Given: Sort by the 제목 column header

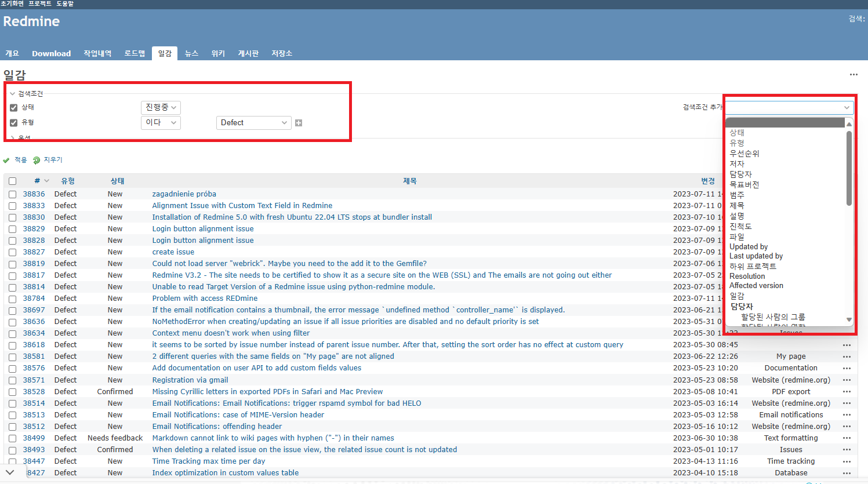Looking at the screenshot, I should pyautogui.click(x=410, y=181).
